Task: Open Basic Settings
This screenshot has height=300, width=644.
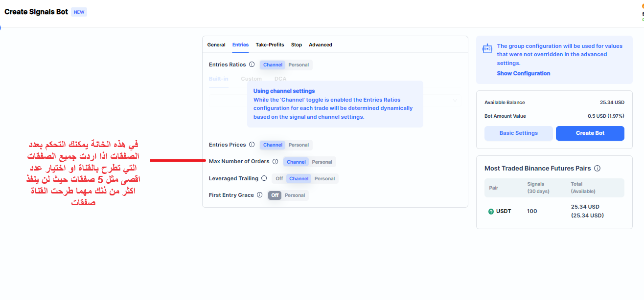Action: [x=518, y=133]
